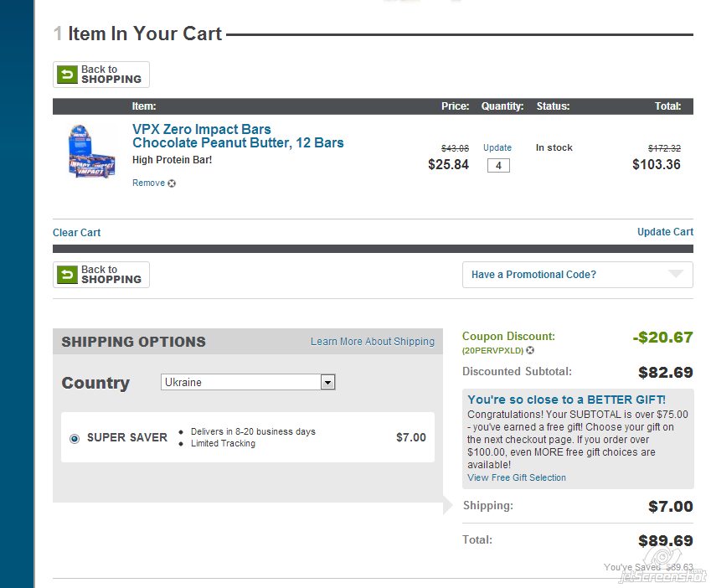
Task: Click the remove-coupon icon next to 20PERVPXLD
Action: [x=530, y=350]
